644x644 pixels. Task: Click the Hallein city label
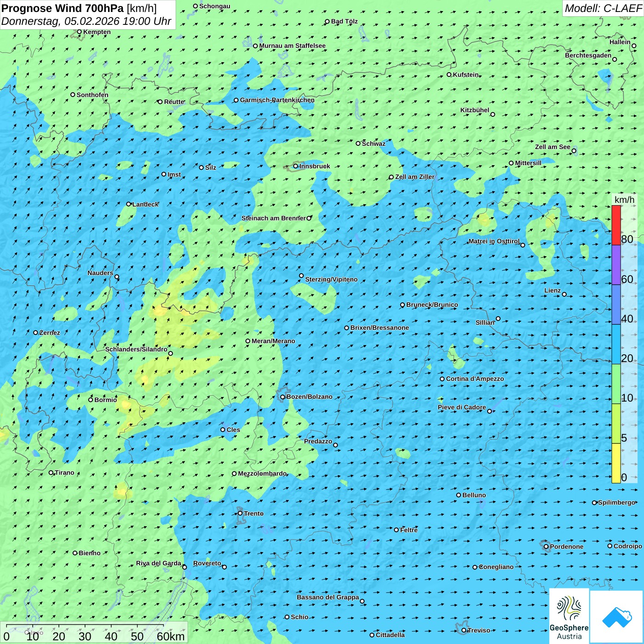click(620, 42)
